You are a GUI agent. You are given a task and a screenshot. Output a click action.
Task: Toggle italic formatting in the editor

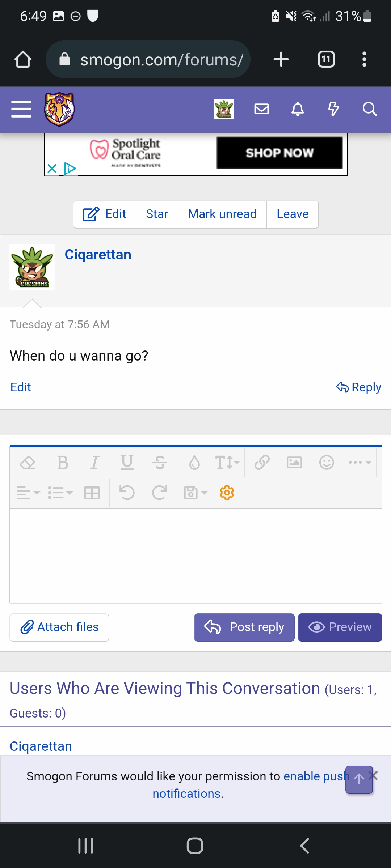pos(94,462)
